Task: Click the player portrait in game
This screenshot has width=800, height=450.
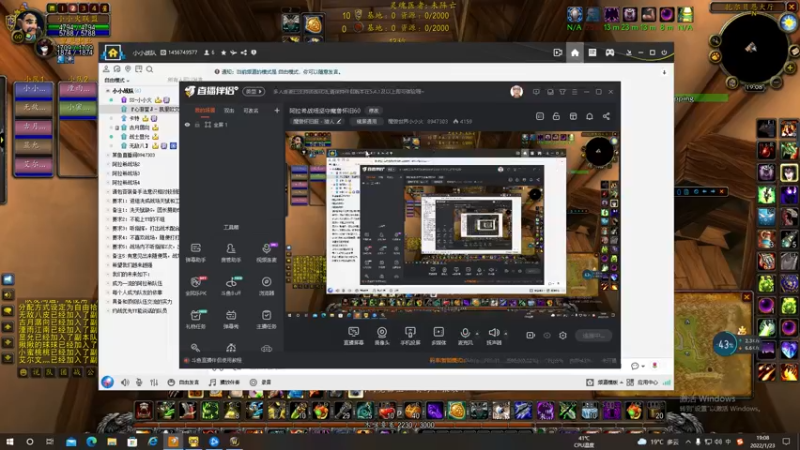Action: [30, 23]
